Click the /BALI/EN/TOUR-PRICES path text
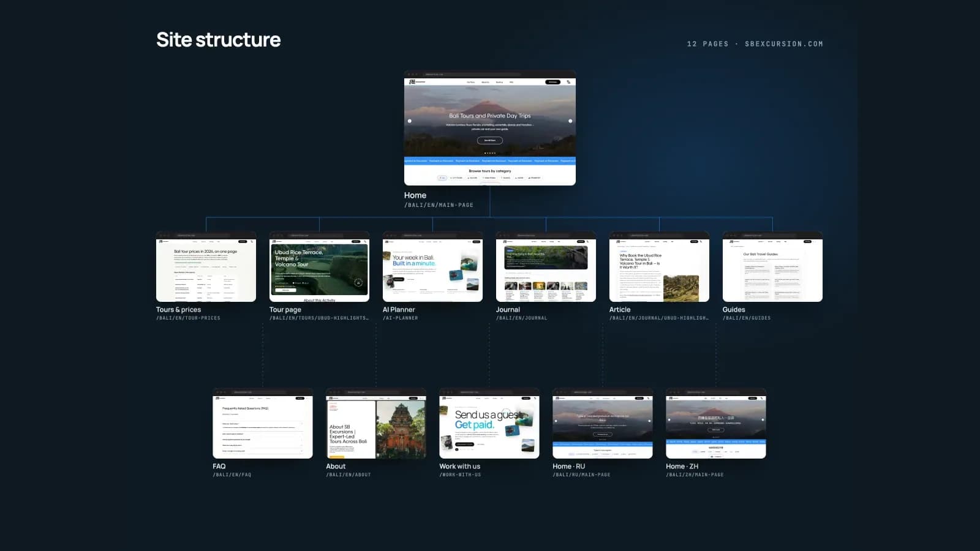The image size is (980, 551). pos(188,318)
